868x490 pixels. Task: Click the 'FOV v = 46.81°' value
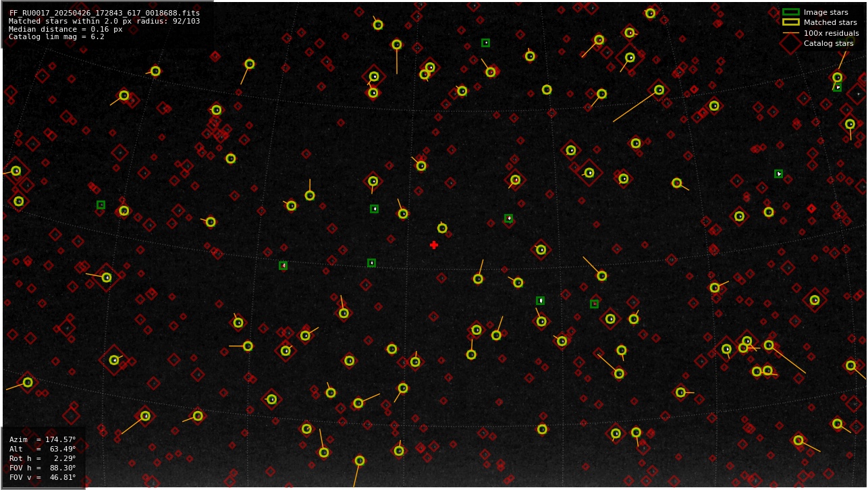43,477
